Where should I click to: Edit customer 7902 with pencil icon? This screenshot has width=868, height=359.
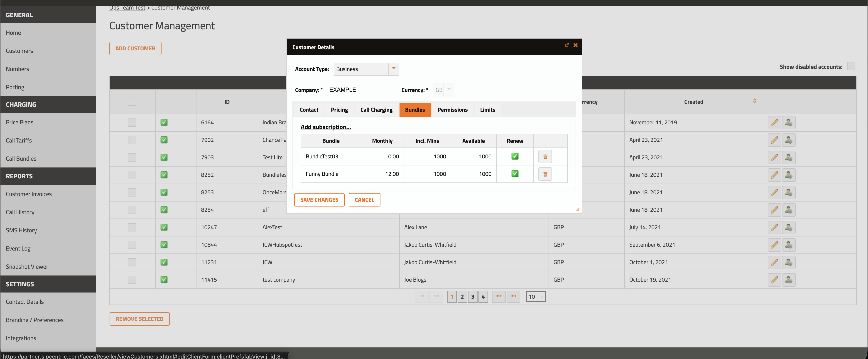pos(774,140)
